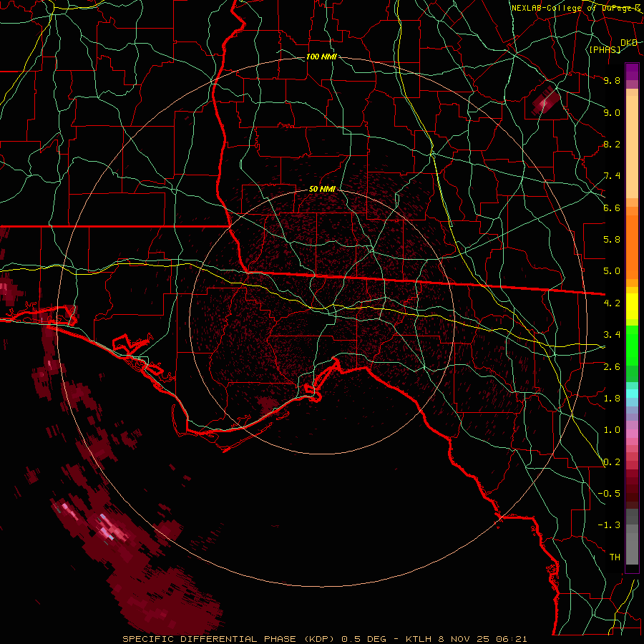The width and height of the screenshot is (644, 644).
Task: Click "SPECIFIC DIFFERENTIAL PHASE" in the bottom caption
Action: tap(209, 639)
